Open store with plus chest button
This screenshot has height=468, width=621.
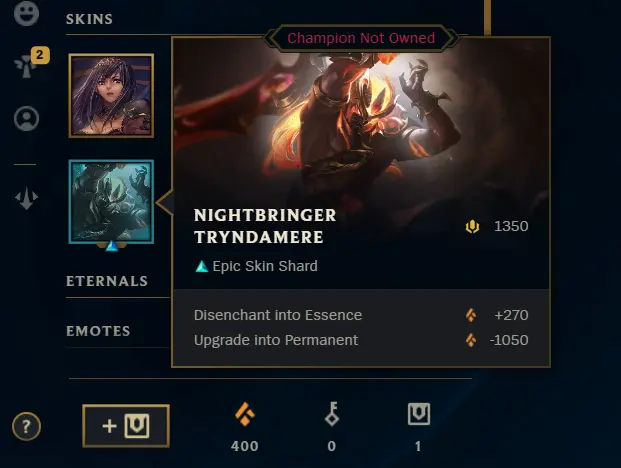pyautogui.click(x=126, y=426)
